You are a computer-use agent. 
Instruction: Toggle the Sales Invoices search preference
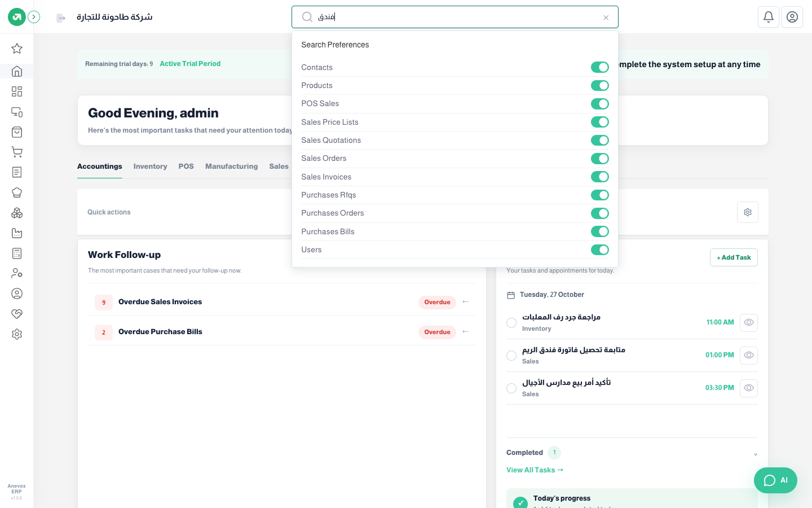[600, 177]
